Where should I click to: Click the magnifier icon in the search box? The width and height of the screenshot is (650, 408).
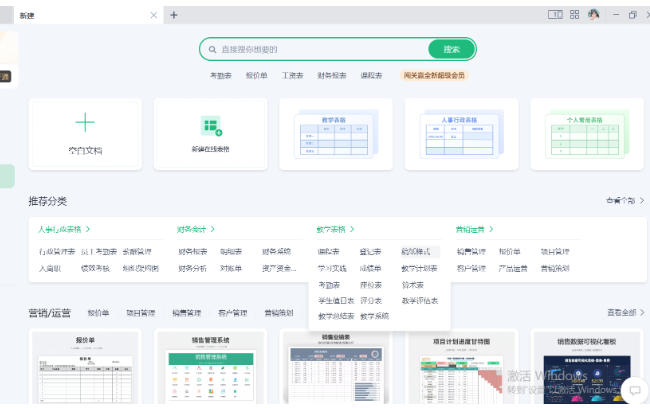212,49
